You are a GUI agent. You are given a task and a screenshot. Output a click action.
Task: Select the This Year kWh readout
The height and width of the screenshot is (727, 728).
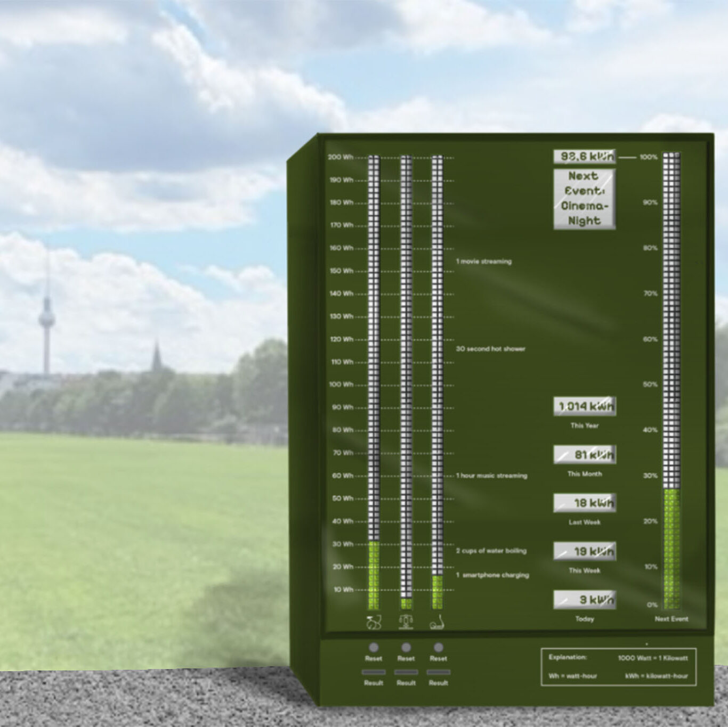click(x=585, y=406)
